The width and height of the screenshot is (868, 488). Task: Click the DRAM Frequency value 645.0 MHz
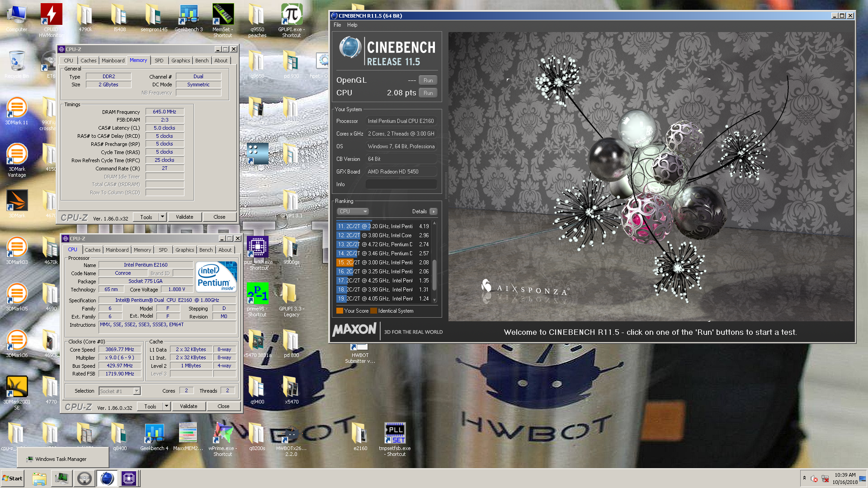coord(165,112)
